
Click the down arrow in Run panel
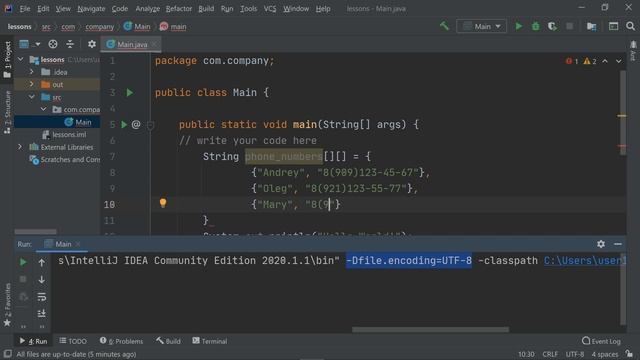(42, 280)
